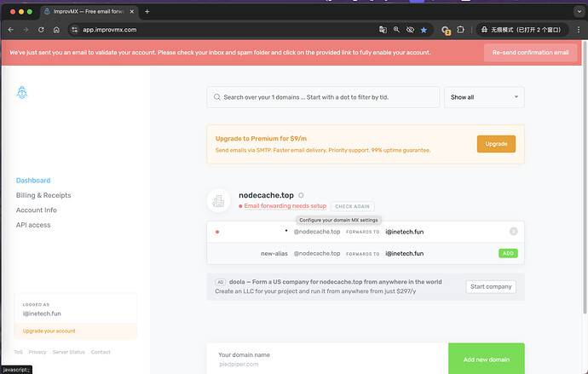Screen dimensions: 588x374
Task: Open Billing & Receipts in sidebar
Action: (x=43, y=195)
